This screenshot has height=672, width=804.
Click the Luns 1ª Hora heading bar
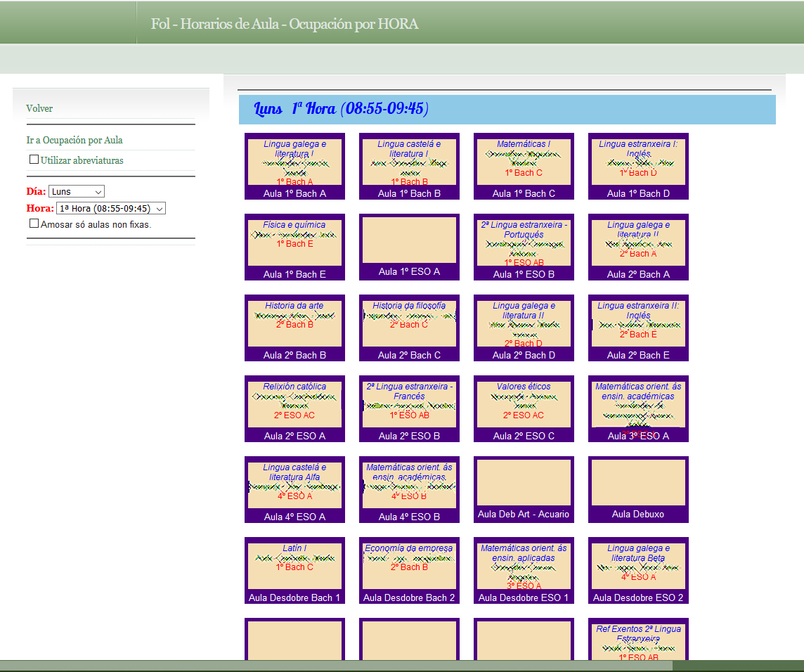click(x=506, y=110)
